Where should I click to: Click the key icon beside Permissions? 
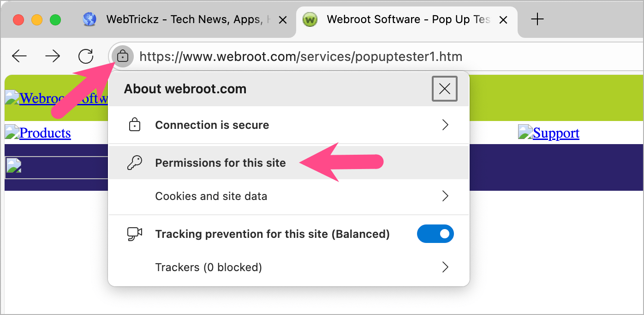tap(134, 163)
